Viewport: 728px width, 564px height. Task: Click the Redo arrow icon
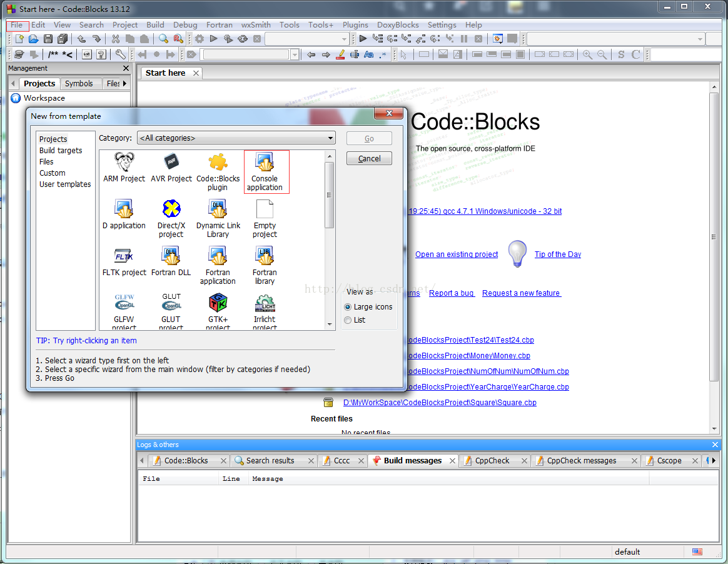pyautogui.click(x=96, y=39)
